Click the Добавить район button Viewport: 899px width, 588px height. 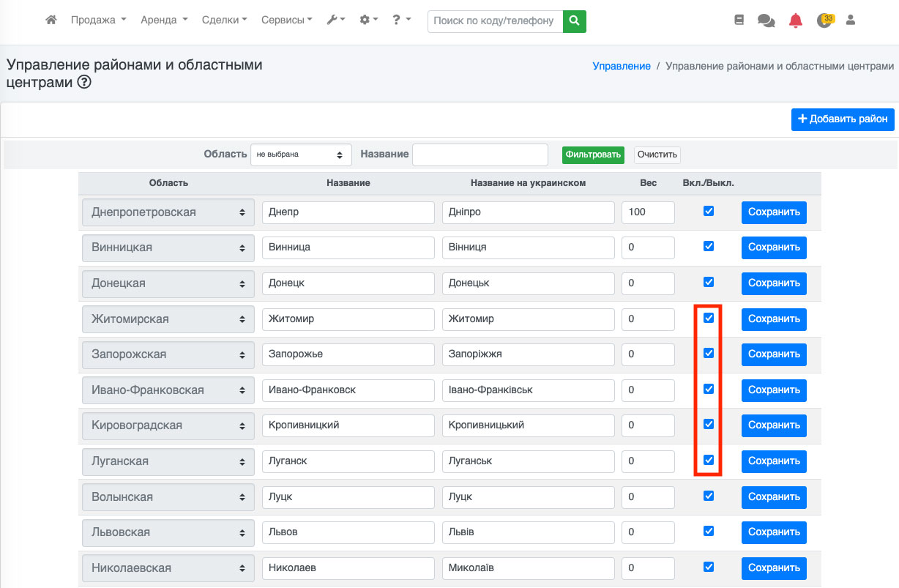click(842, 119)
